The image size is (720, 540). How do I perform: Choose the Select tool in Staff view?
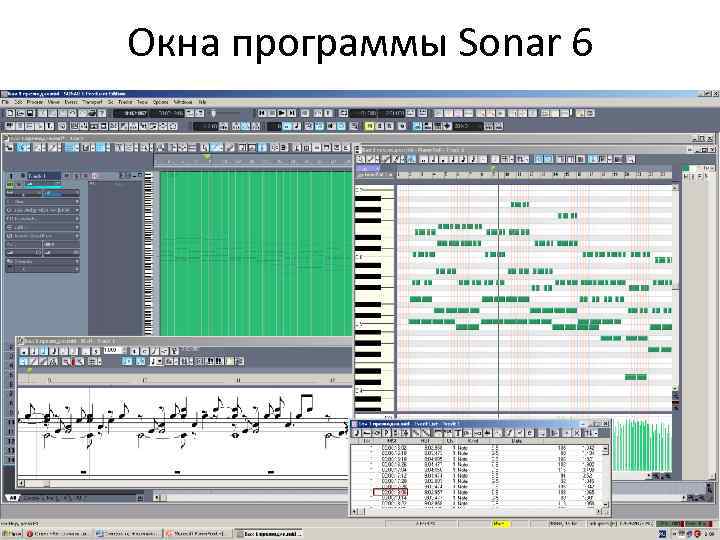[x=23, y=362]
